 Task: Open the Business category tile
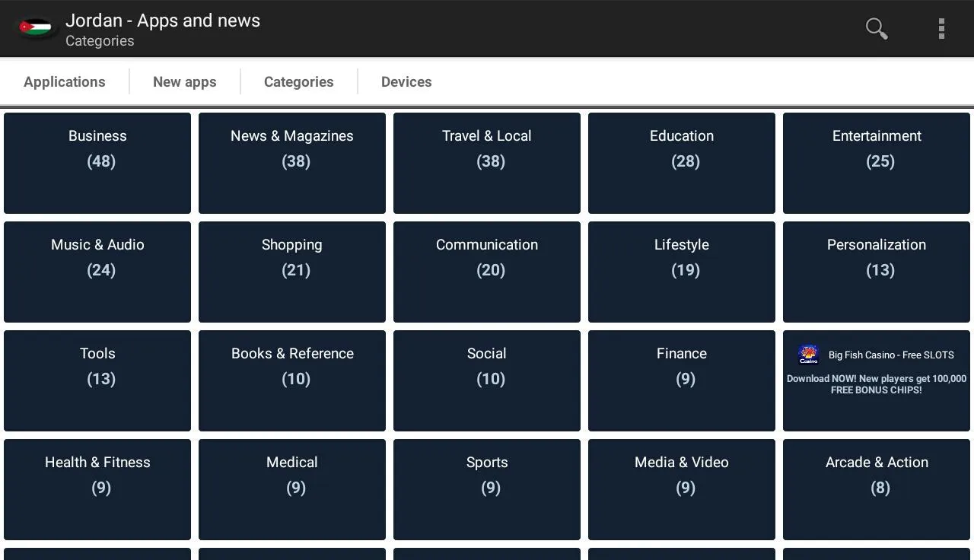click(97, 163)
